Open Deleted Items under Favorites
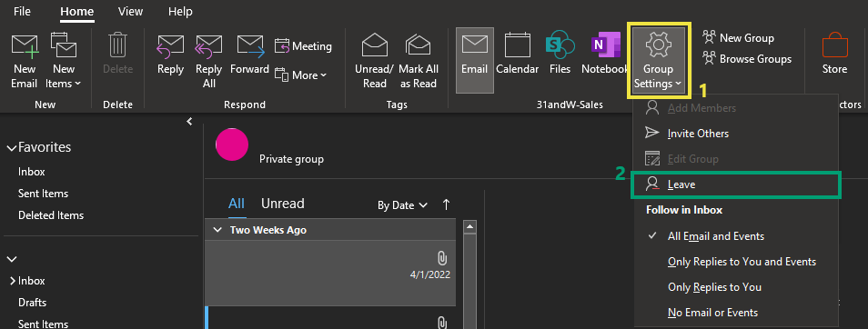 [51, 215]
